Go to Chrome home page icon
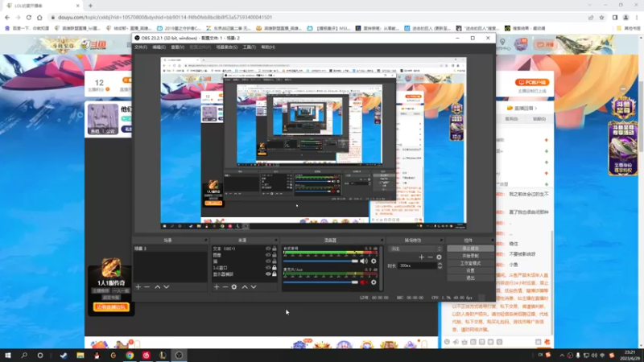 coord(39,17)
